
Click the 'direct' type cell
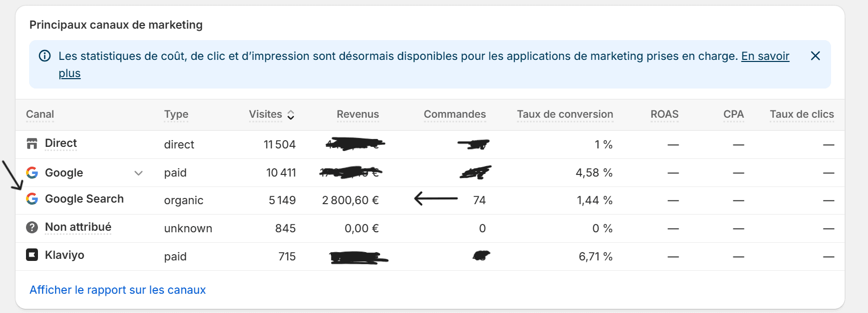(x=179, y=144)
